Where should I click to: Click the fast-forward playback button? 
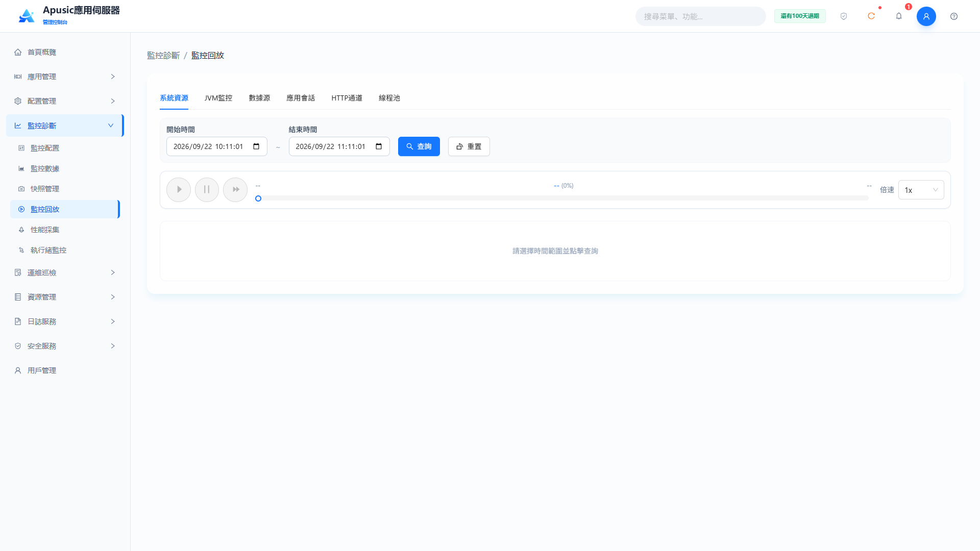[x=235, y=190]
